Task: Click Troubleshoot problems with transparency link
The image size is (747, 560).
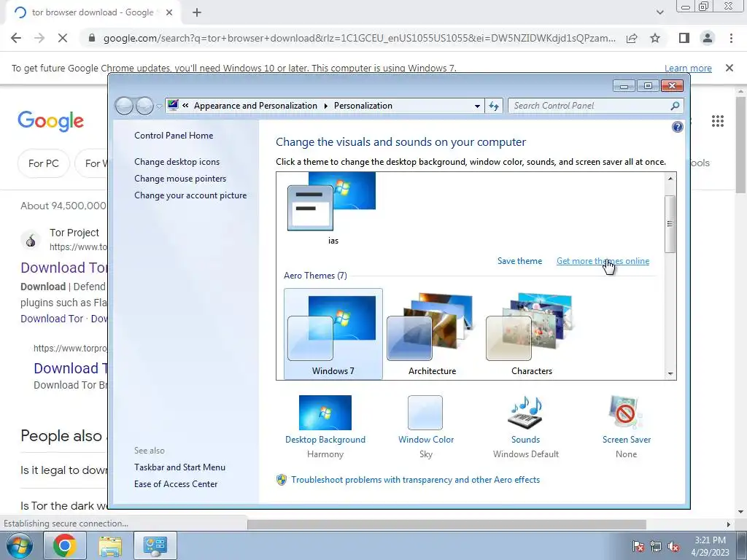Action: 415,480
